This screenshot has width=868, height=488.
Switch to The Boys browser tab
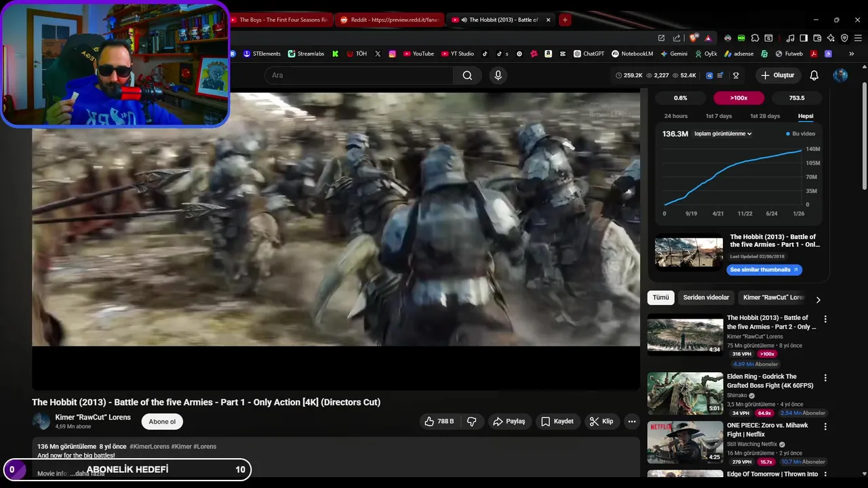coord(280,20)
